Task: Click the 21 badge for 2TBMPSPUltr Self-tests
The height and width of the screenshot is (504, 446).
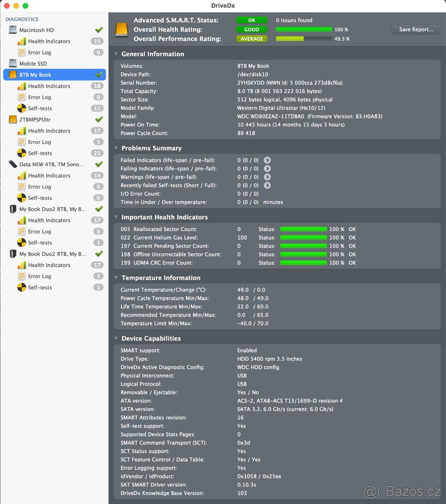Action: point(97,153)
